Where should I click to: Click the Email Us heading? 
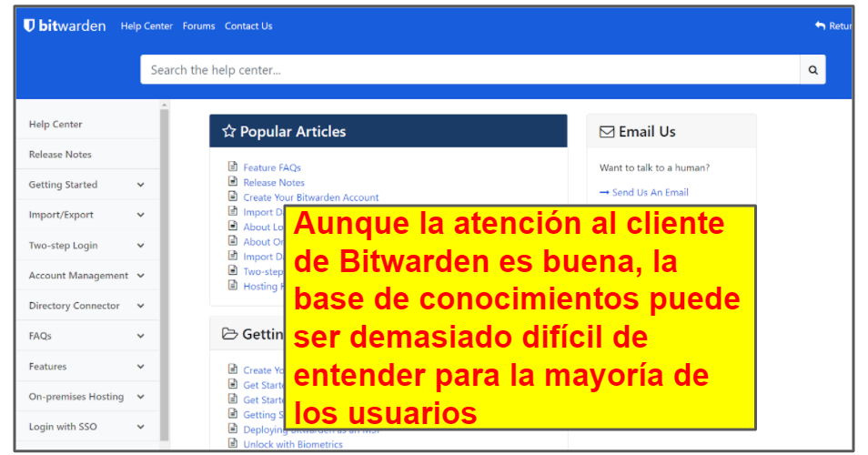click(647, 132)
